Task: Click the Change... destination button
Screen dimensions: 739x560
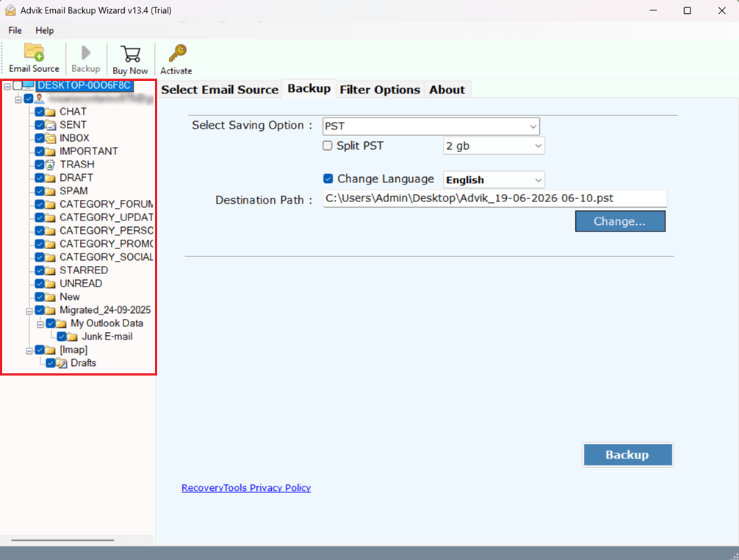Action: point(620,221)
